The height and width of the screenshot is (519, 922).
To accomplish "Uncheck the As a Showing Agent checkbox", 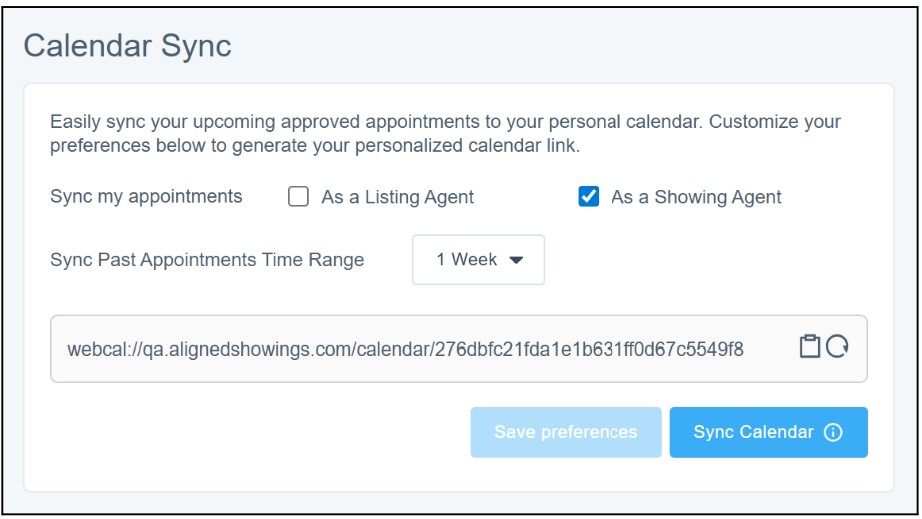I will (x=588, y=197).
